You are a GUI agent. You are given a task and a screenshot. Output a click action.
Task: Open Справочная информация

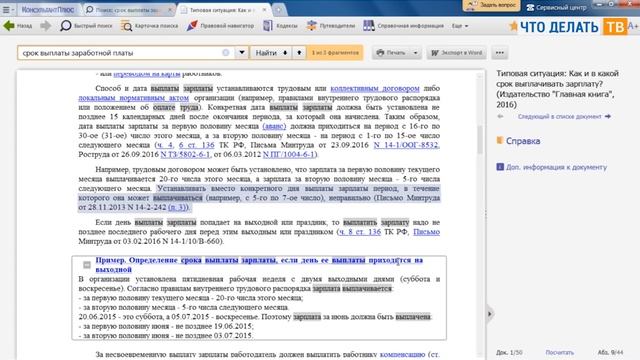(403, 26)
